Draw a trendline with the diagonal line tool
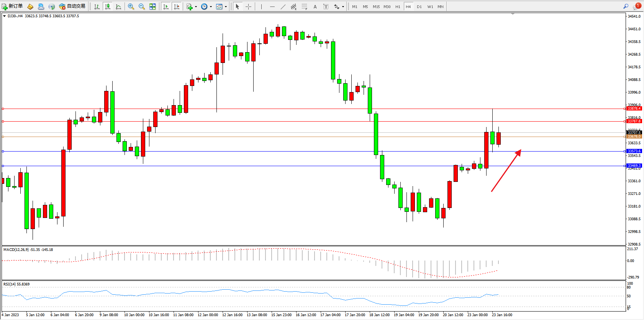644x320 pixels. pyautogui.click(x=283, y=7)
